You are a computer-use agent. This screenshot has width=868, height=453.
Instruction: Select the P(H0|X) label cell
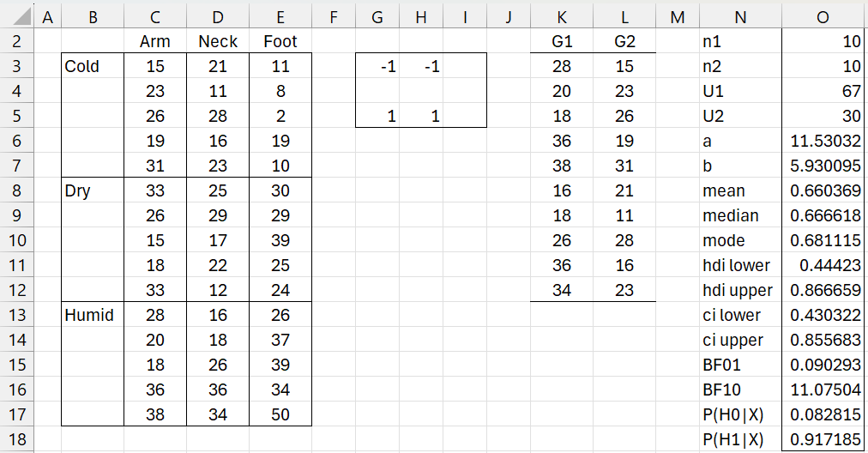point(741,414)
